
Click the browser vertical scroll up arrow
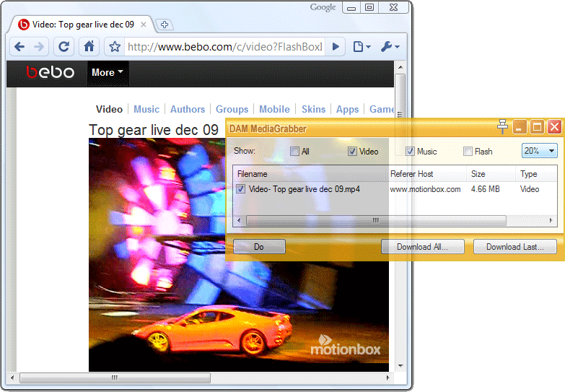point(400,67)
